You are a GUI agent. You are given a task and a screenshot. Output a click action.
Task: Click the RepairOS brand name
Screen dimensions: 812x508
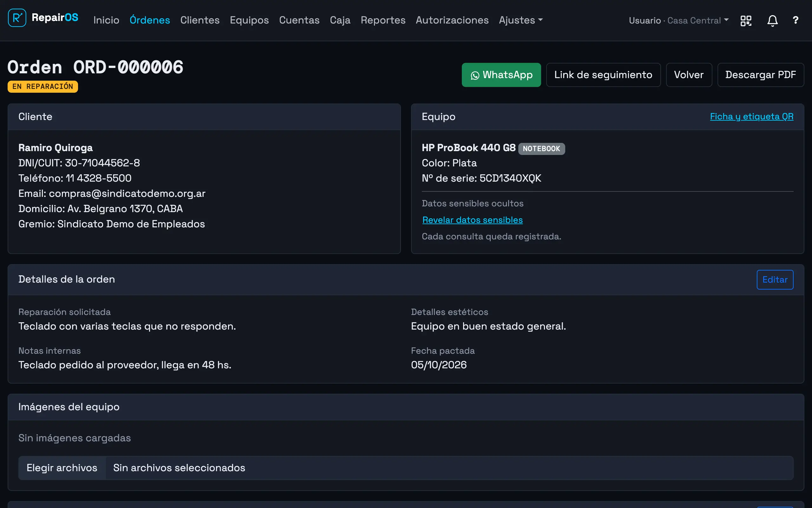pos(55,17)
